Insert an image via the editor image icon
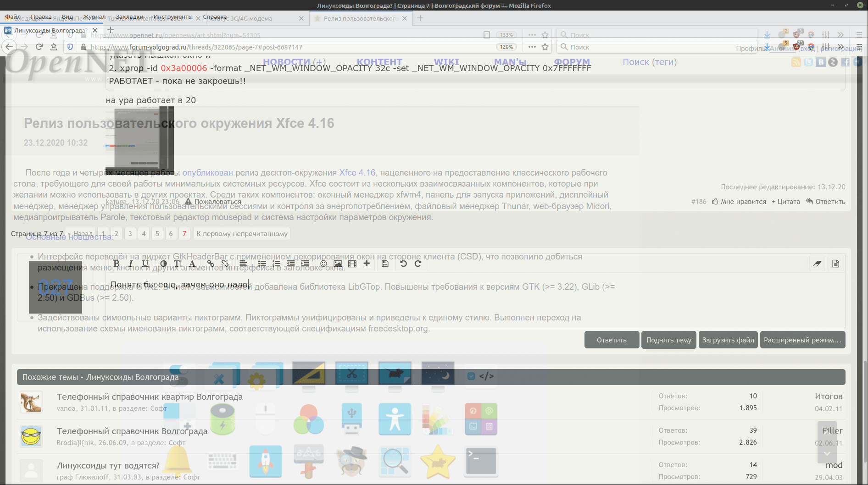 pyautogui.click(x=338, y=264)
